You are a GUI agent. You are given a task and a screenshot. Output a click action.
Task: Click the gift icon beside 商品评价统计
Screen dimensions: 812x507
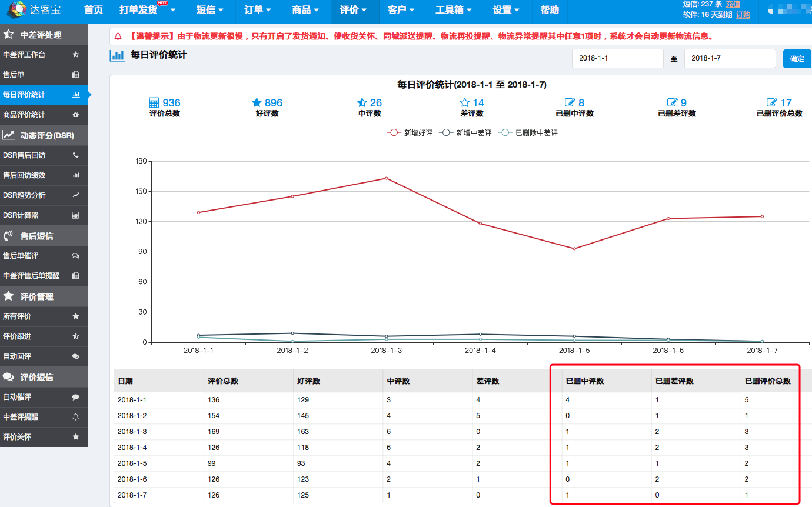76,115
